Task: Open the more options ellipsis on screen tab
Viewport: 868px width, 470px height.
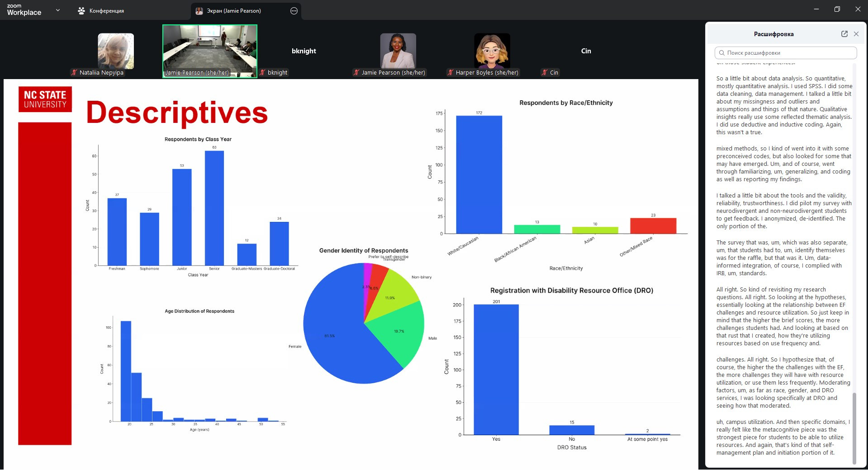Action: 294,11
